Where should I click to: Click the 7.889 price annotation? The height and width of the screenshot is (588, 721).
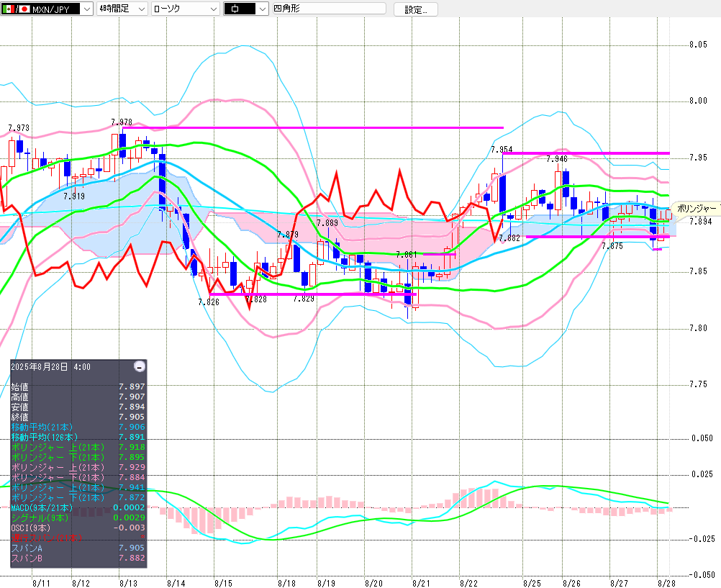[x=327, y=223]
